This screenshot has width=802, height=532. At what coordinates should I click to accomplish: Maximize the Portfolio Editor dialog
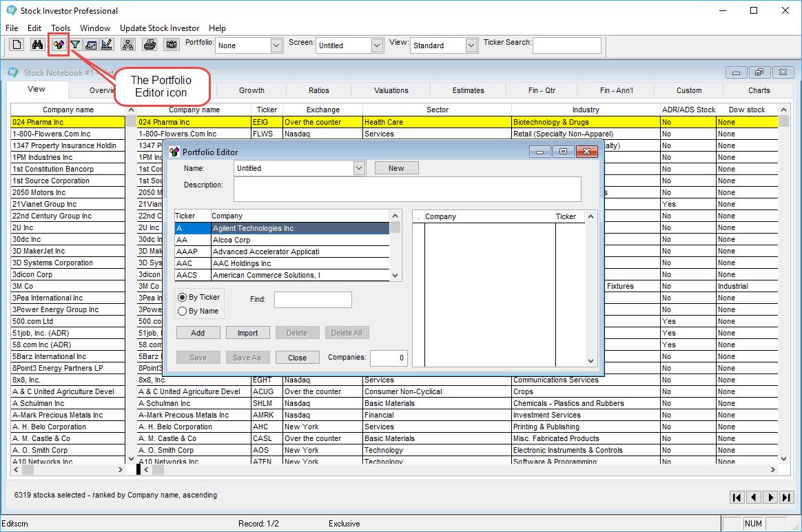(x=563, y=152)
